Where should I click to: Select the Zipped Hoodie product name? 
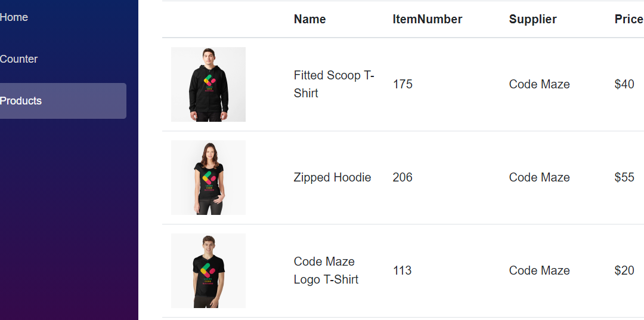(x=332, y=177)
